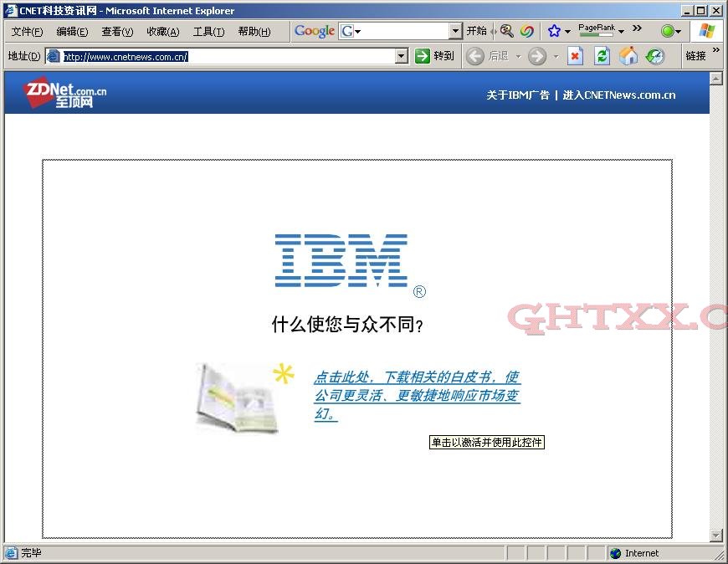This screenshot has width=728, height=564.
Task: Open the PageRank dropdown
Action: [621, 32]
